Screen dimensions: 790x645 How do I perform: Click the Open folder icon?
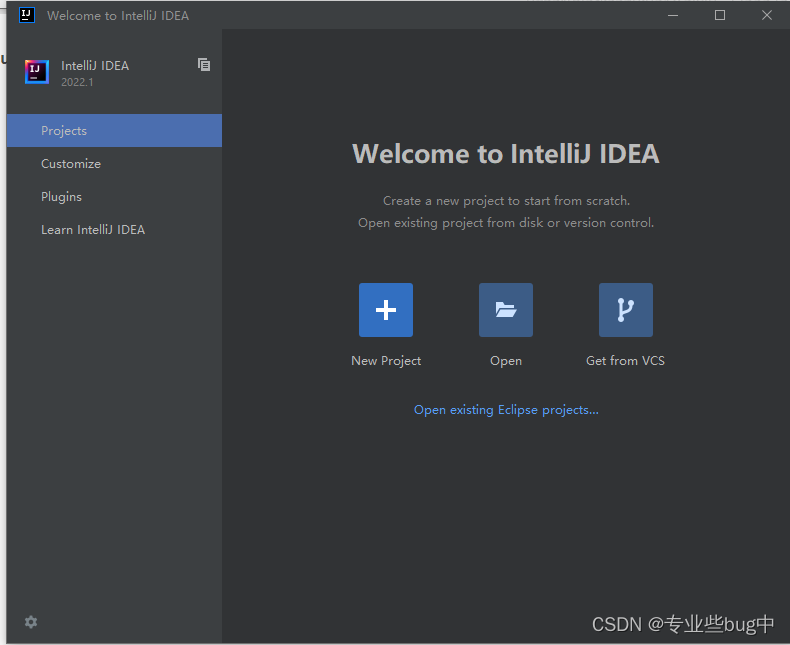506,310
